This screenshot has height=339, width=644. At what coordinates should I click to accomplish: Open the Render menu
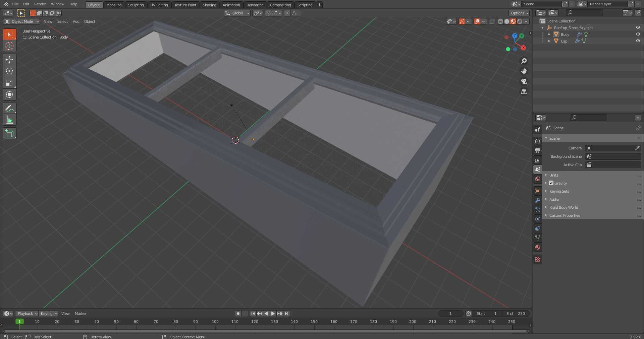point(40,4)
